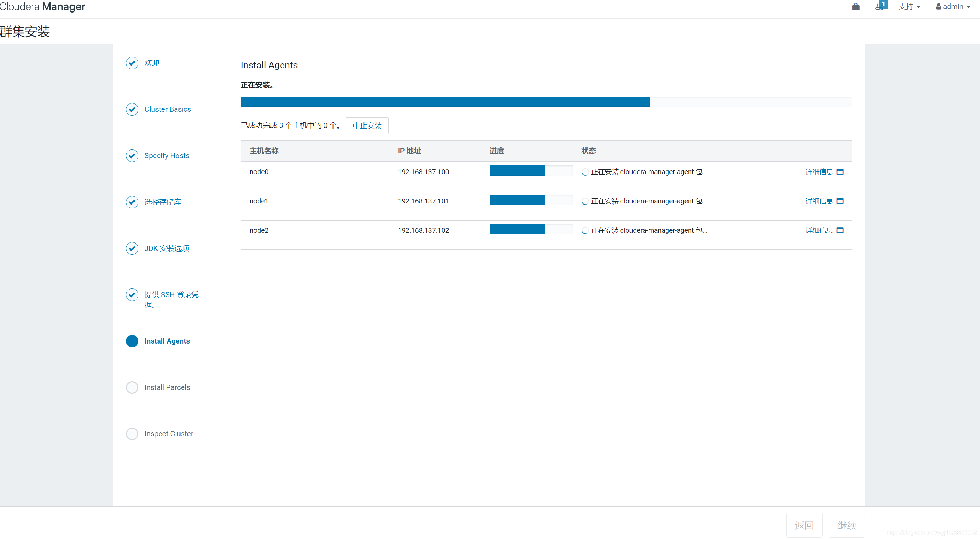Open the admin user dropdown

point(952,7)
